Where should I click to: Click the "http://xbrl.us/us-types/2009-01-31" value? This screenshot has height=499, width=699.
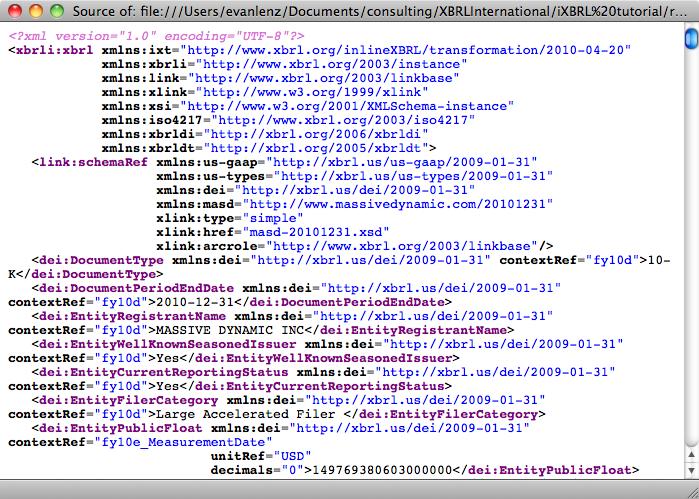click(413, 176)
